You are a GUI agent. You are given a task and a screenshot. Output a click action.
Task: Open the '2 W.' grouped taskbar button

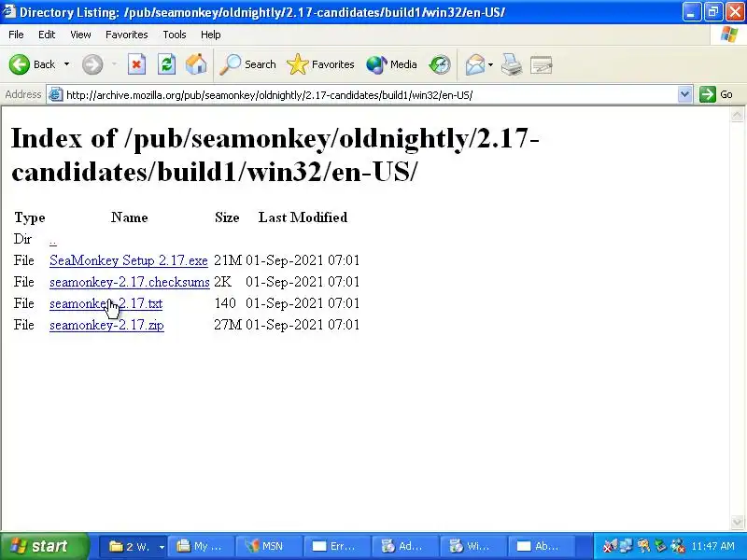point(133,546)
